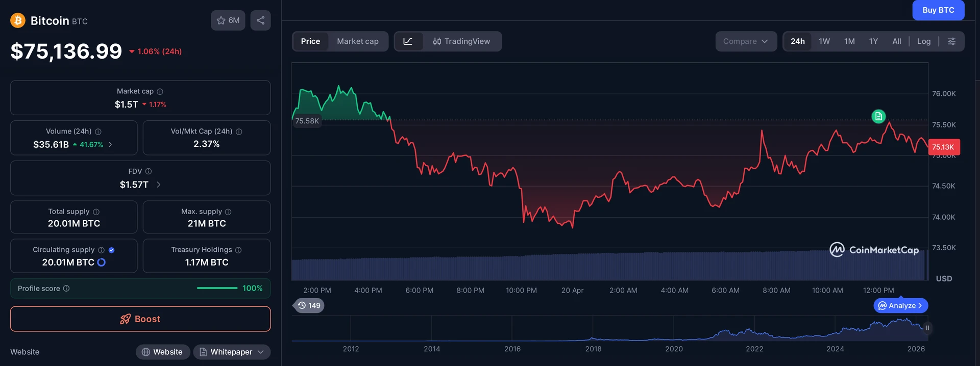Image resolution: width=980 pixels, height=366 pixels.
Task: Click 2022 on the history navigator
Action: click(754, 349)
